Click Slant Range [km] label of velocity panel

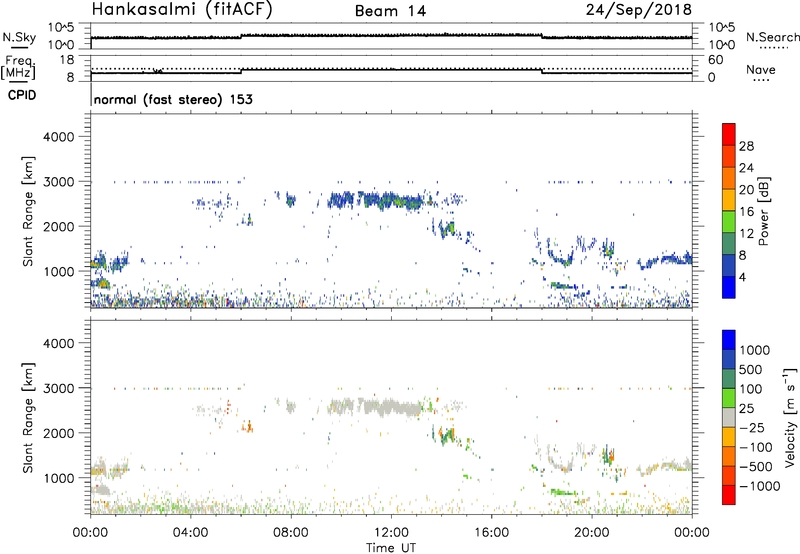(28, 417)
